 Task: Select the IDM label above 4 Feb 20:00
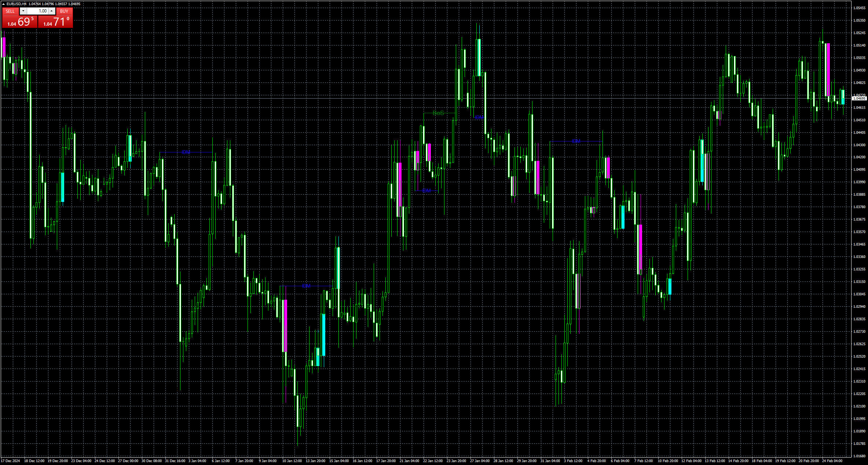(576, 141)
